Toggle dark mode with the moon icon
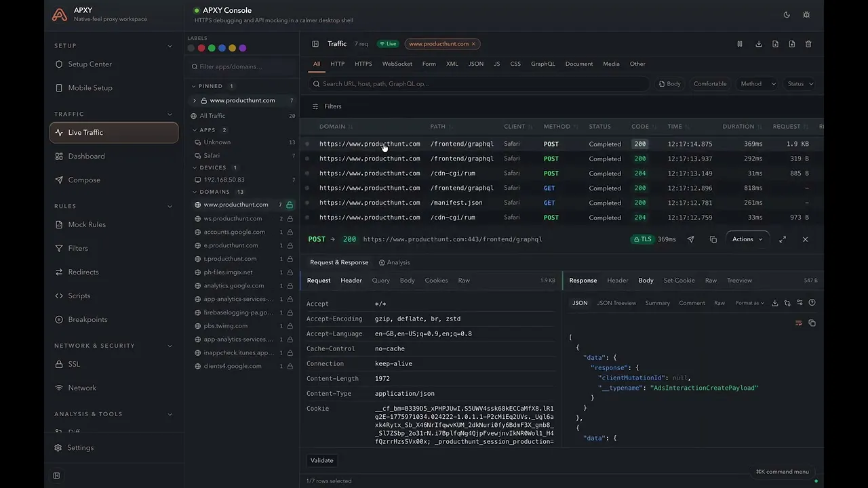 click(x=787, y=14)
